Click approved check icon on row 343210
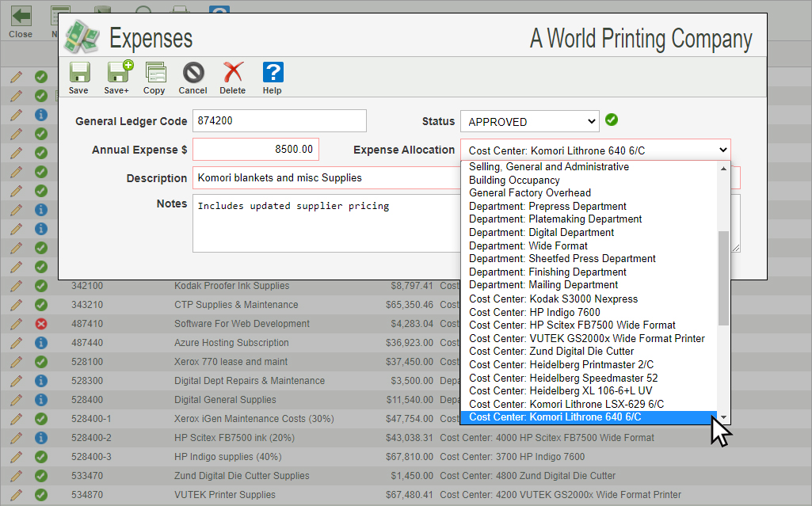Image resolution: width=812 pixels, height=506 pixels. click(41, 305)
